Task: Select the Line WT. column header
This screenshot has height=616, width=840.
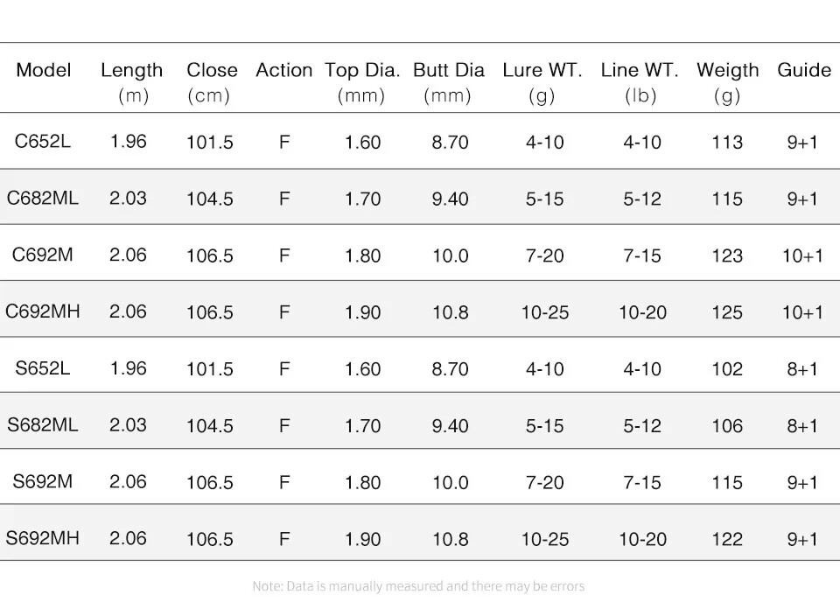Action: pos(640,81)
